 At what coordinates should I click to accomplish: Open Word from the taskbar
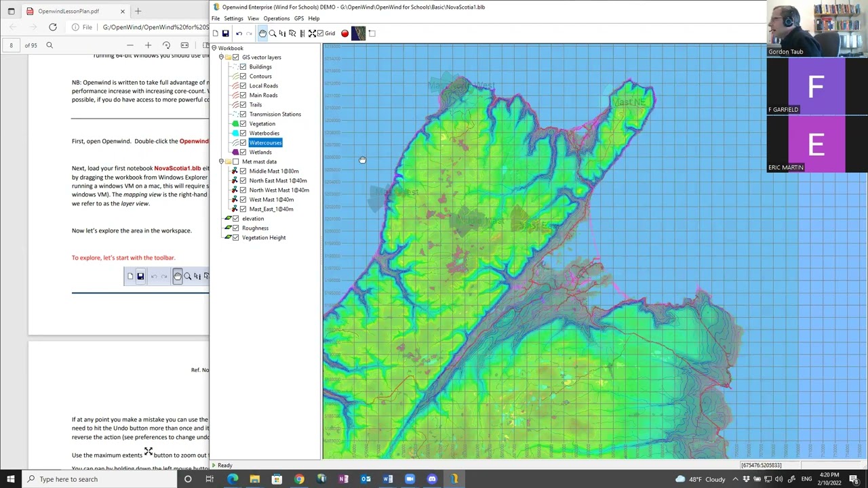tap(388, 479)
